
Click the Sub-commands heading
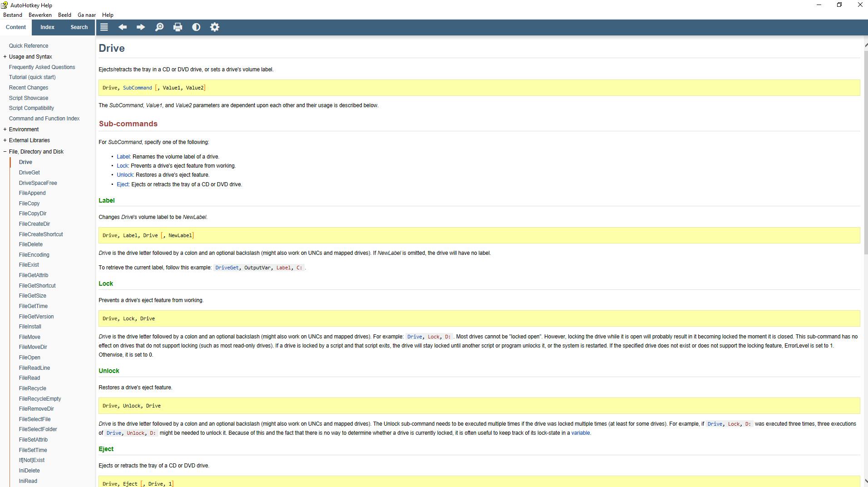[128, 124]
